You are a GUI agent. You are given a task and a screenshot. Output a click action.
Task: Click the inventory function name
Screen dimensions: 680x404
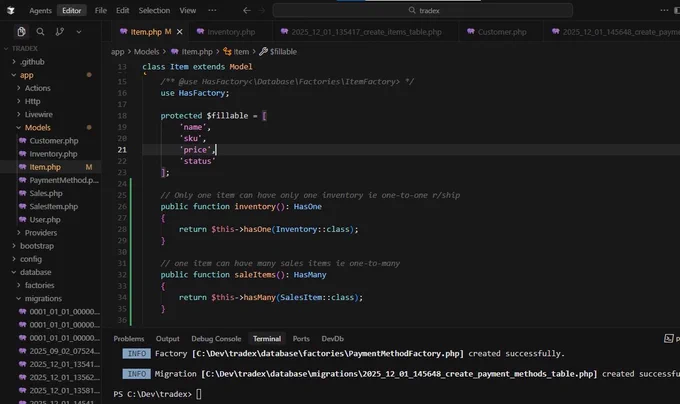point(255,206)
